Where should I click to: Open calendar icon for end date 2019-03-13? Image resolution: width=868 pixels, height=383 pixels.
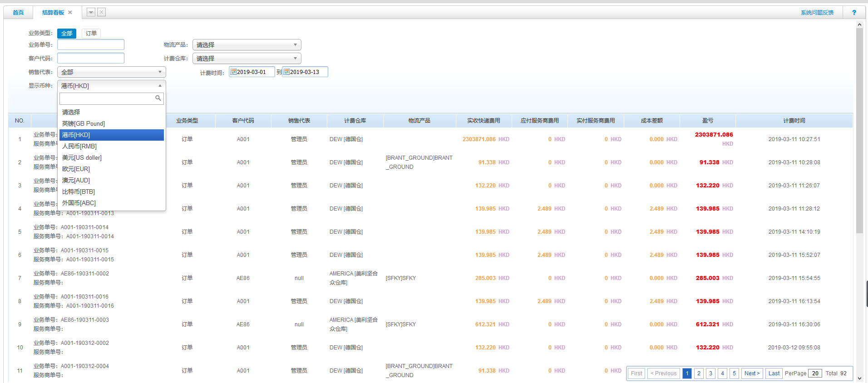coord(286,72)
